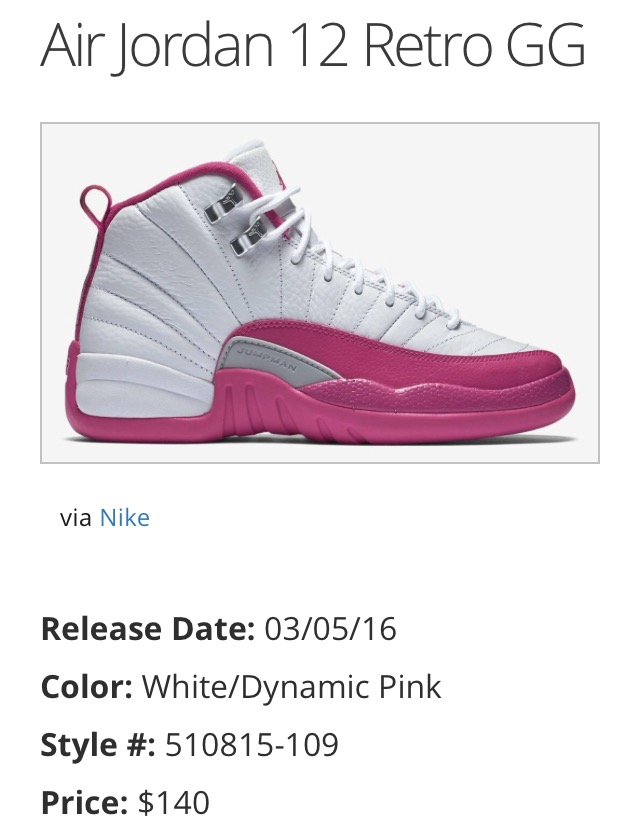Select the Style # label
Image resolution: width=640 pixels, height=824 pixels.
98,745
